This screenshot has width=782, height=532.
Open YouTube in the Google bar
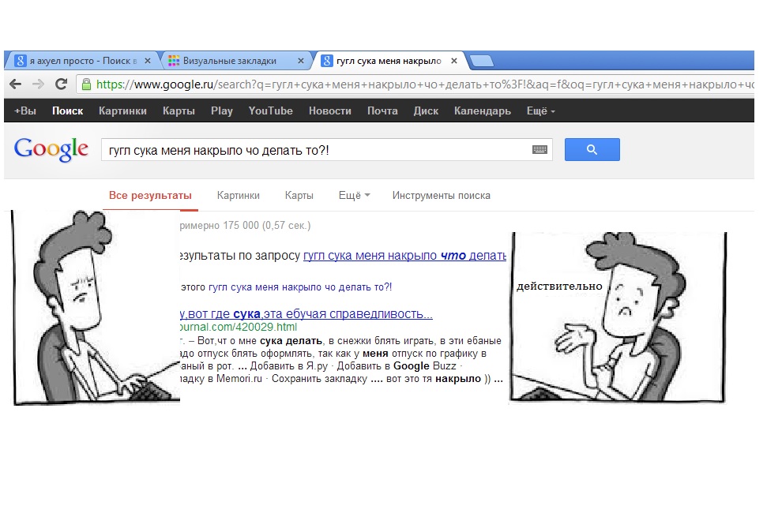coord(271,111)
